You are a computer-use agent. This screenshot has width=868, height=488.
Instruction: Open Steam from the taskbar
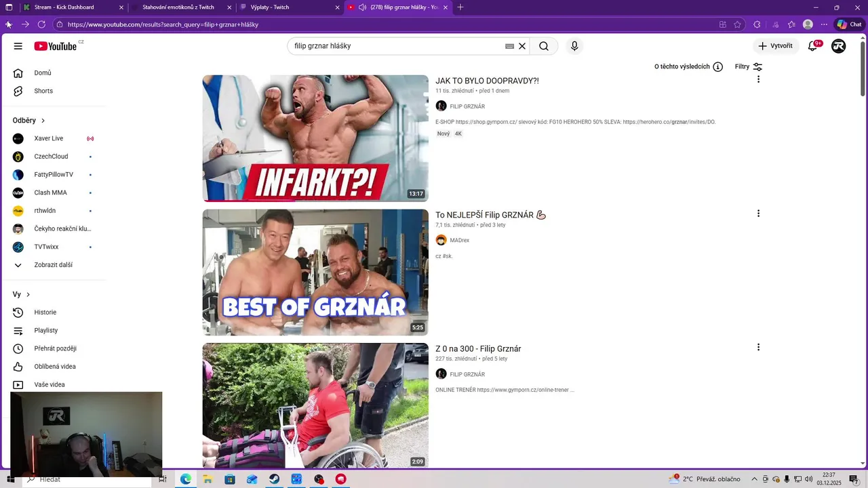coord(274,479)
